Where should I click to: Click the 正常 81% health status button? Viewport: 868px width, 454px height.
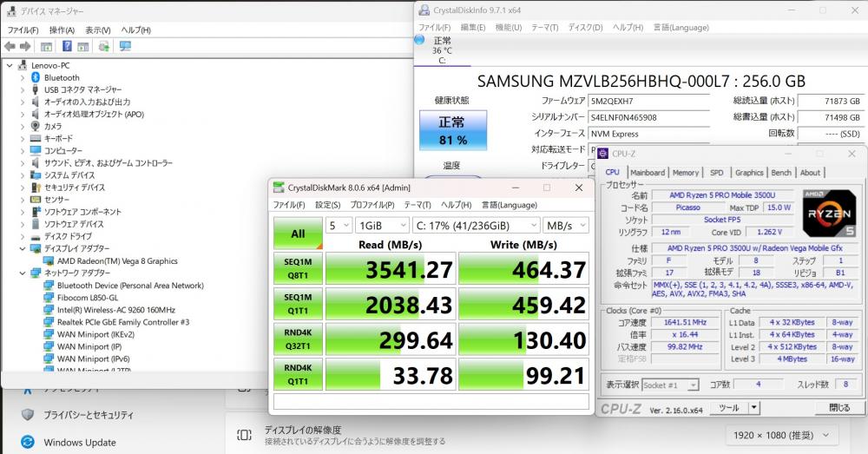point(453,131)
